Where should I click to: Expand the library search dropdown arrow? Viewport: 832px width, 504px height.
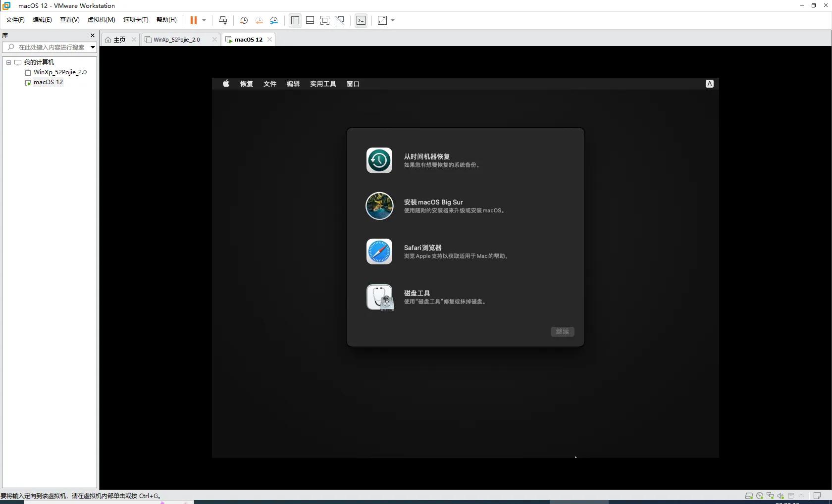point(93,48)
